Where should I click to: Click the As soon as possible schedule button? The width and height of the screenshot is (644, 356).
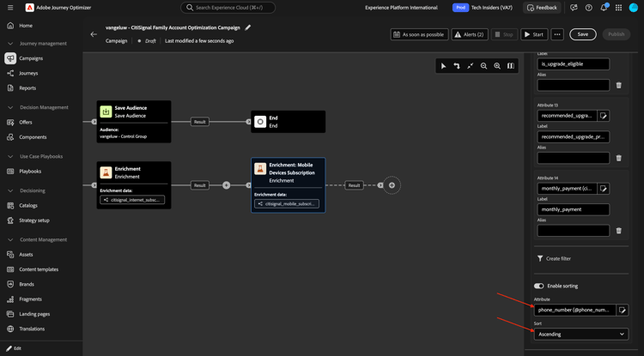pos(419,34)
